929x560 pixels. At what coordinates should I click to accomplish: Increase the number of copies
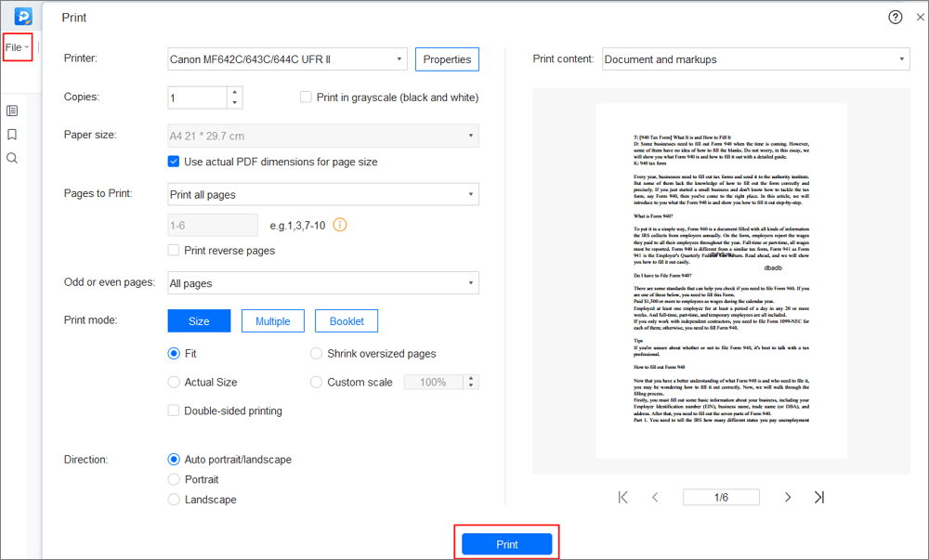point(235,92)
